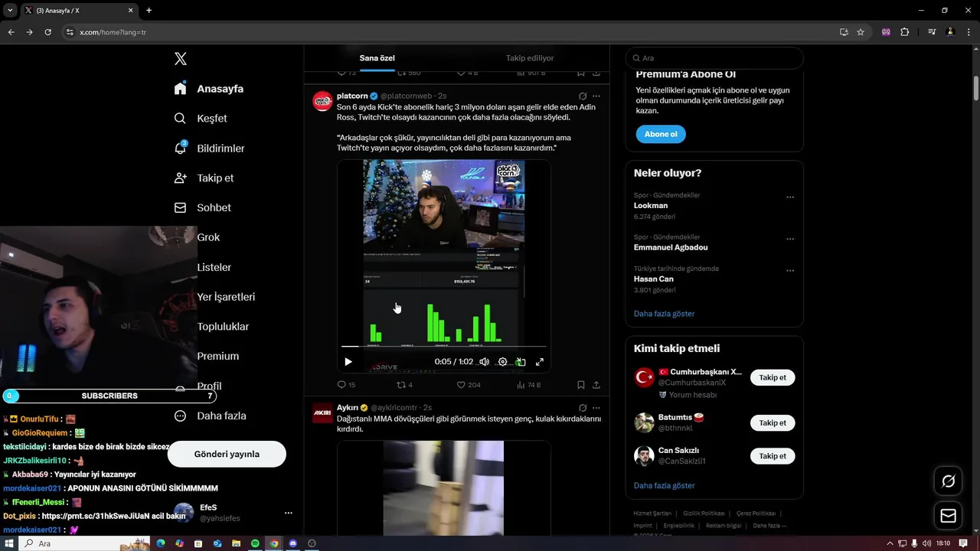980x551 pixels.
Task: Open Yer İşaretleri bookmarks
Action: (226, 297)
